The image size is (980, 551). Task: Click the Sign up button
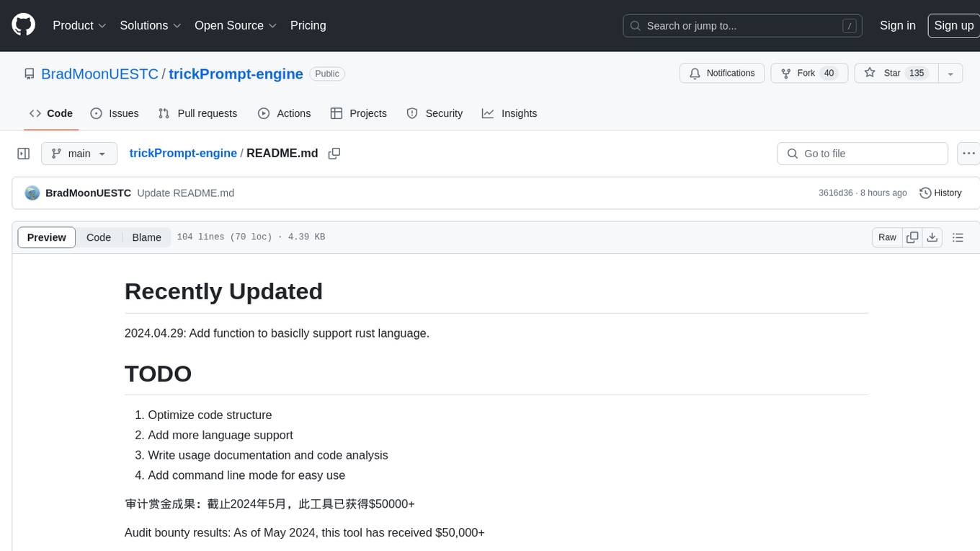[x=953, y=25]
